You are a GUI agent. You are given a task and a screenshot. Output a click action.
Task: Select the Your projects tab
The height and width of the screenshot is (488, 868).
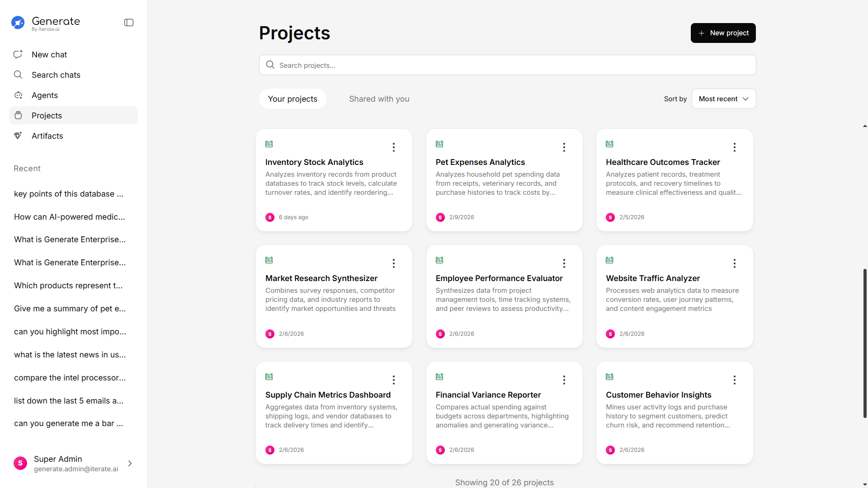coord(292,99)
